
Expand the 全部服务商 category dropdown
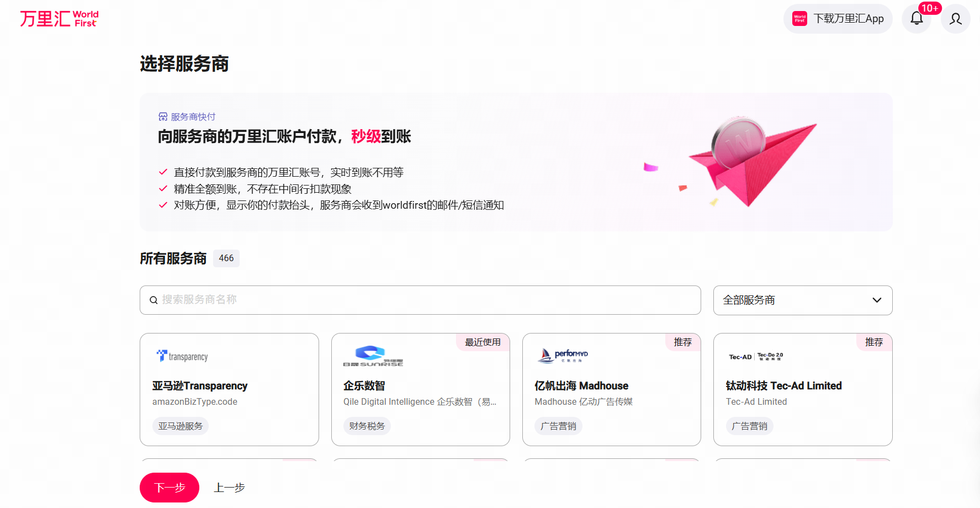pyautogui.click(x=803, y=300)
